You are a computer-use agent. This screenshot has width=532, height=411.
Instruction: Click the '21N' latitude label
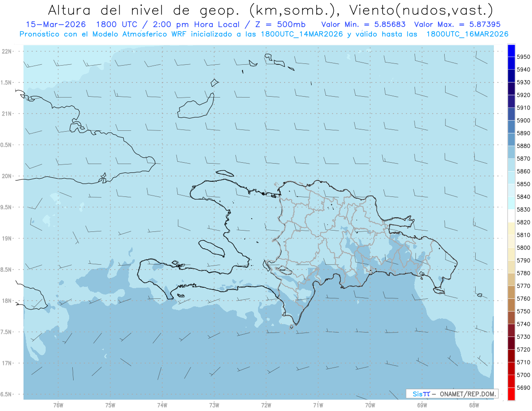[x=7, y=114]
